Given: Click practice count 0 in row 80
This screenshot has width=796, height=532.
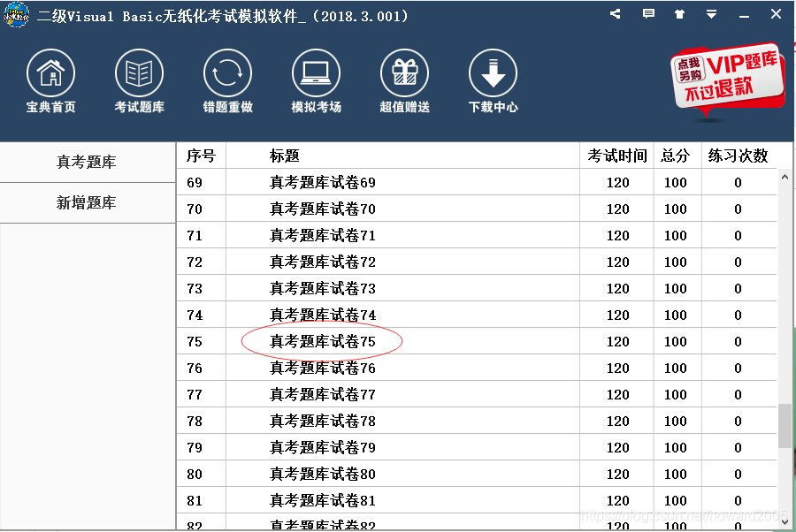Looking at the screenshot, I should [739, 475].
